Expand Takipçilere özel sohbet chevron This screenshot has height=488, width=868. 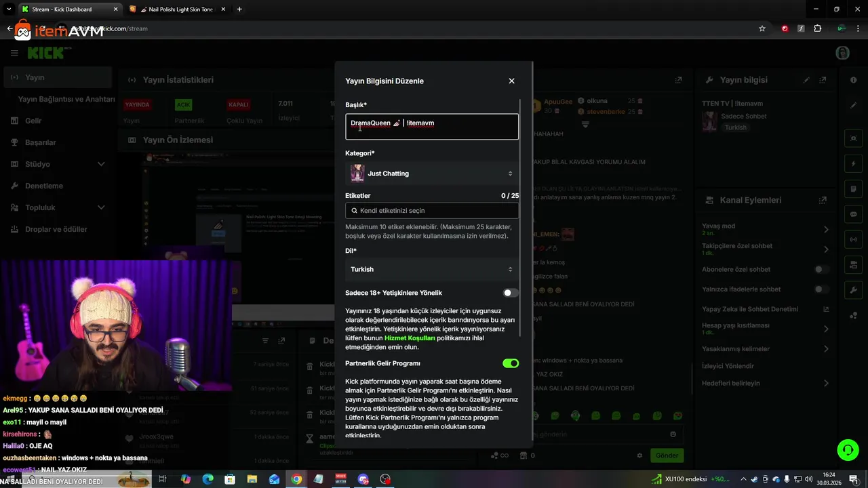click(826, 249)
